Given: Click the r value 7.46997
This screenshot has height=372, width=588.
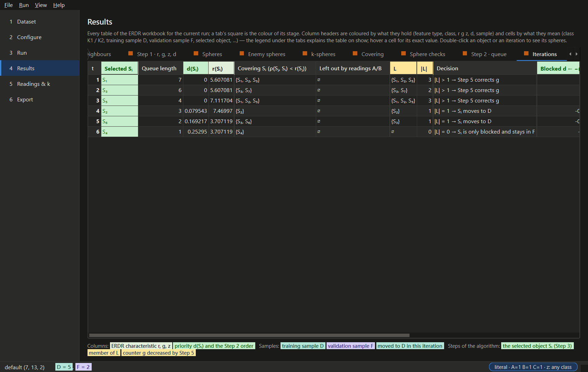Looking at the screenshot, I should click(221, 111).
